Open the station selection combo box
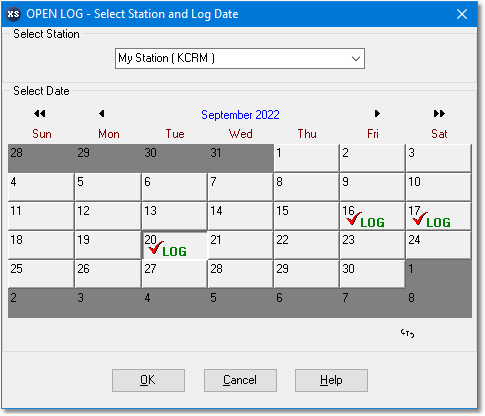 240,59
